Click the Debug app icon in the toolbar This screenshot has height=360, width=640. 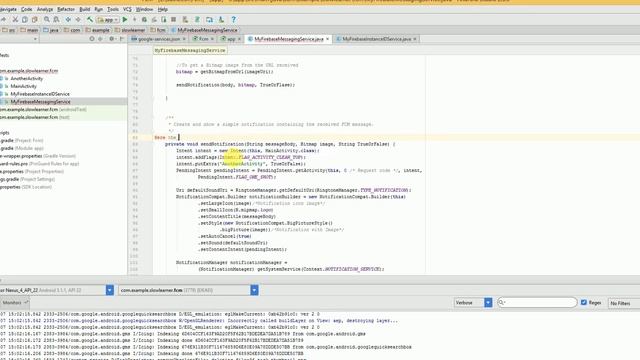pos(144,20)
